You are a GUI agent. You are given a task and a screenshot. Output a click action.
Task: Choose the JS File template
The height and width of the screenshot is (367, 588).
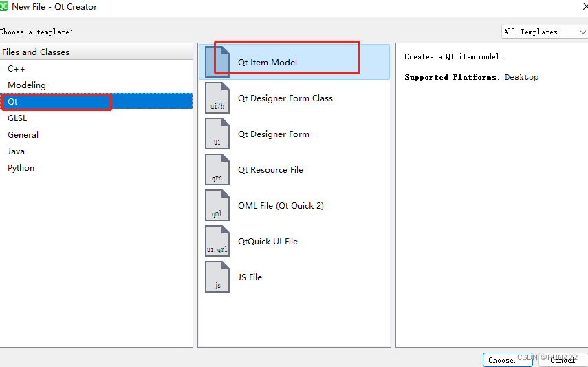point(294,277)
